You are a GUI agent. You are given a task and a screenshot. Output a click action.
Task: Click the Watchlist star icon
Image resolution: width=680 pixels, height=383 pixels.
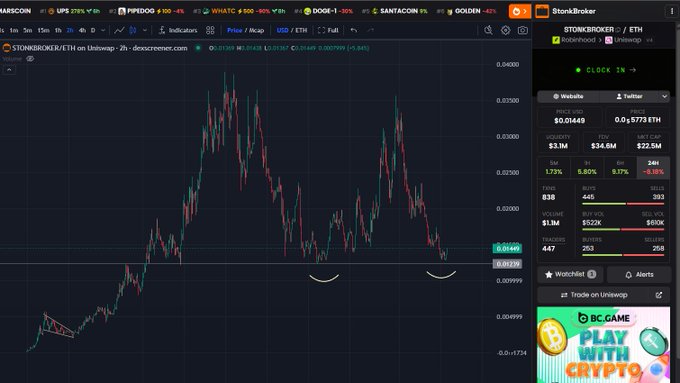(x=549, y=275)
